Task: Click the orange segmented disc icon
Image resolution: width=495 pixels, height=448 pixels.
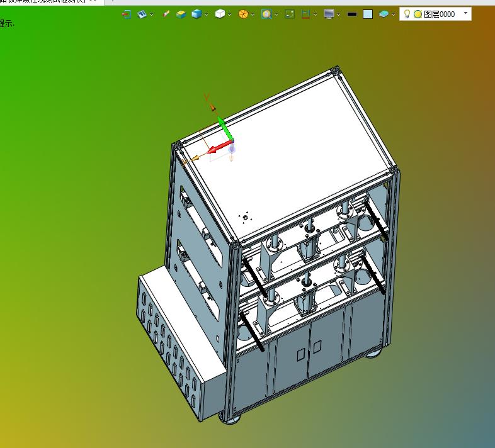Action: tap(243, 14)
